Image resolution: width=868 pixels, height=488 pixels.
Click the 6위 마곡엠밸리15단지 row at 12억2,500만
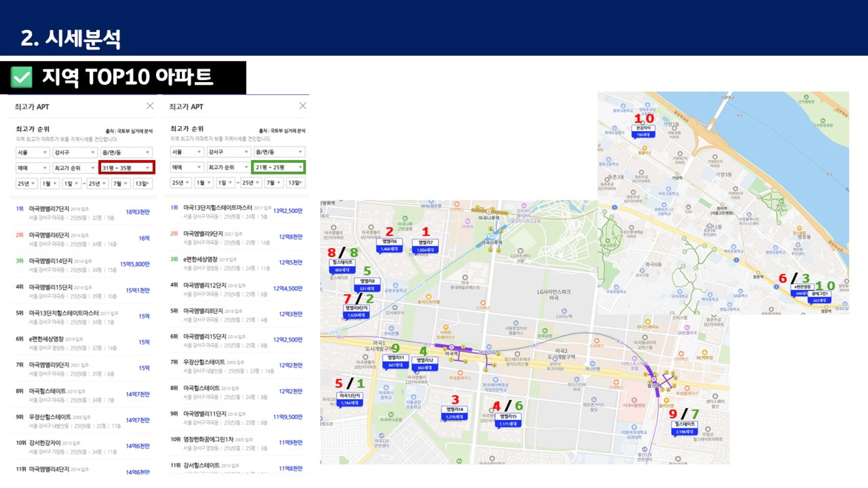pyautogui.click(x=237, y=340)
